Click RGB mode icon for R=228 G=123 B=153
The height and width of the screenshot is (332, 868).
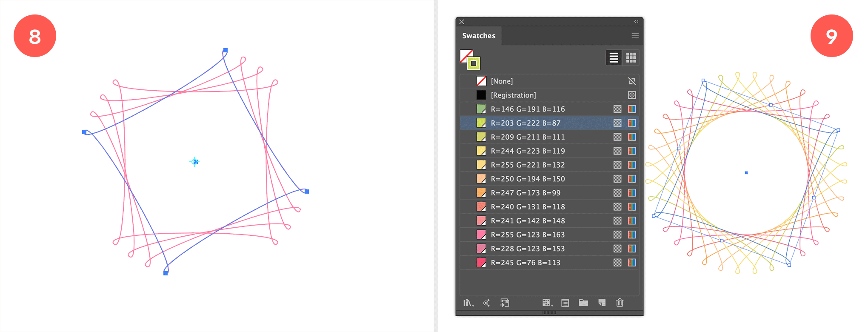pyautogui.click(x=632, y=249)
